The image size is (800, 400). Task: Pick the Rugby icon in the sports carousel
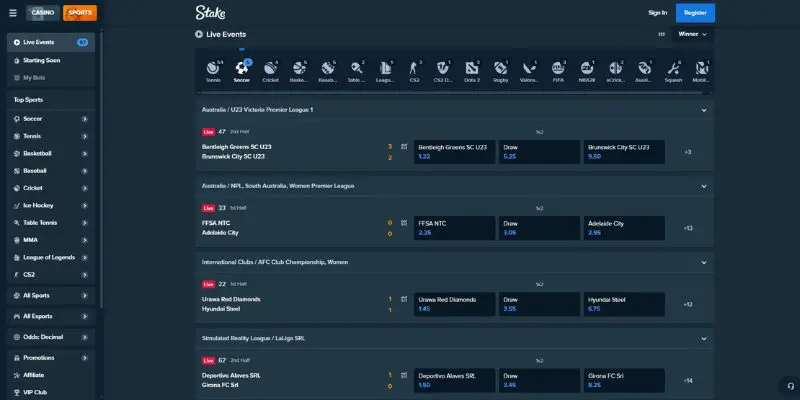500,70
